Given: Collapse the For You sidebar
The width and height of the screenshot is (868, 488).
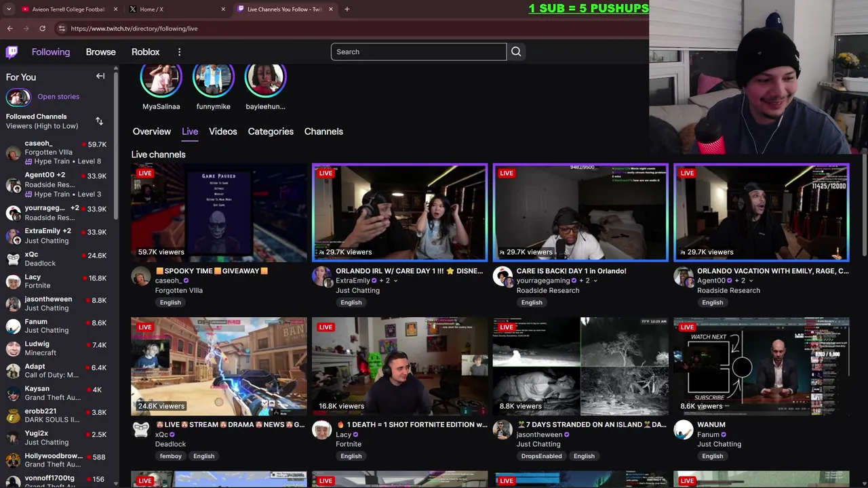Looking at the screenshot, I should [x=100, y=77].
